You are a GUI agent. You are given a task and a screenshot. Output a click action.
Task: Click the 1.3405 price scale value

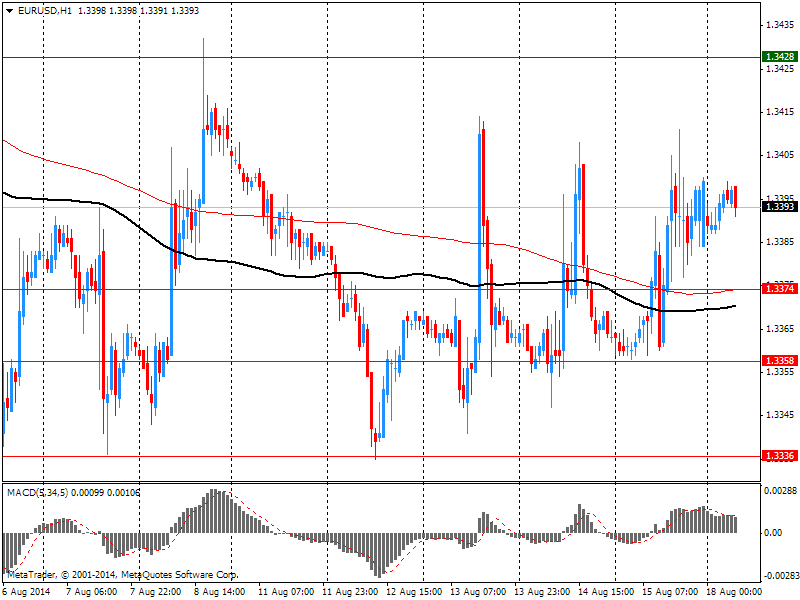click(x=781, y=155)
